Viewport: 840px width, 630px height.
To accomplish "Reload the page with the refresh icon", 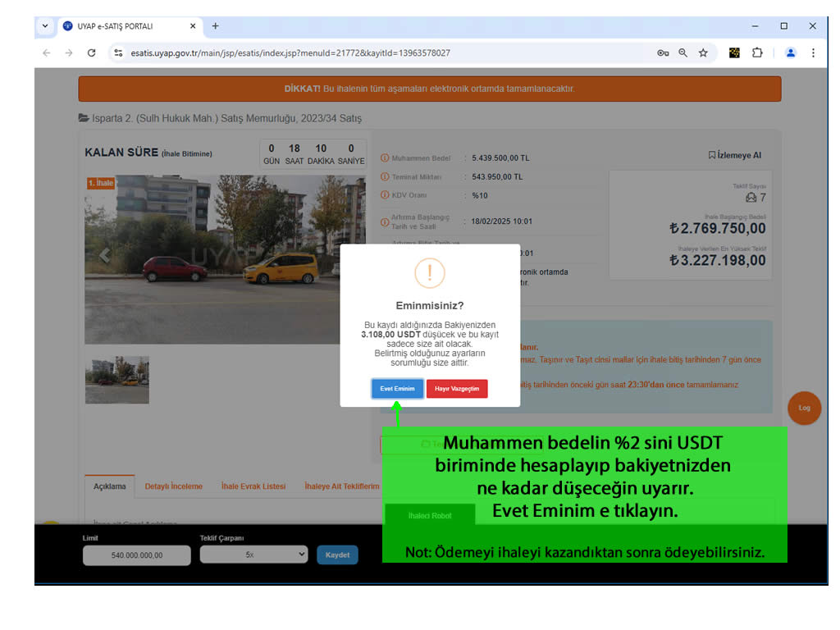I will pos(92,53).
